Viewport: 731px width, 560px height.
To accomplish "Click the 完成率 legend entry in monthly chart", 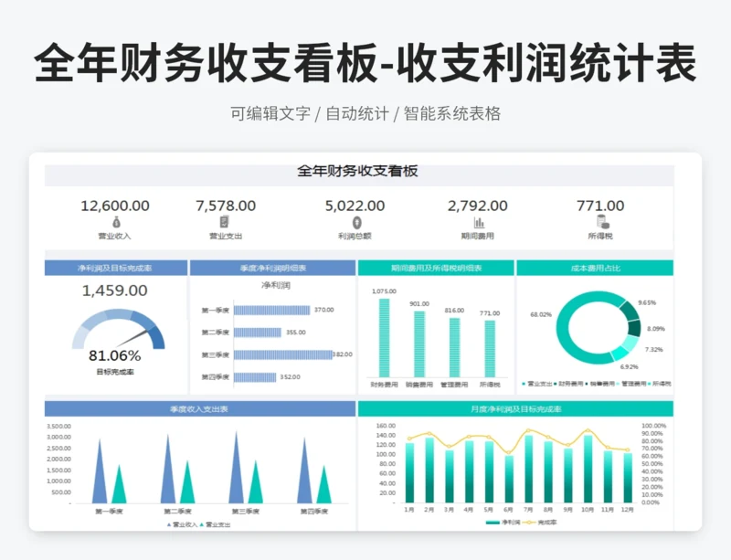I will coord(540,523).
